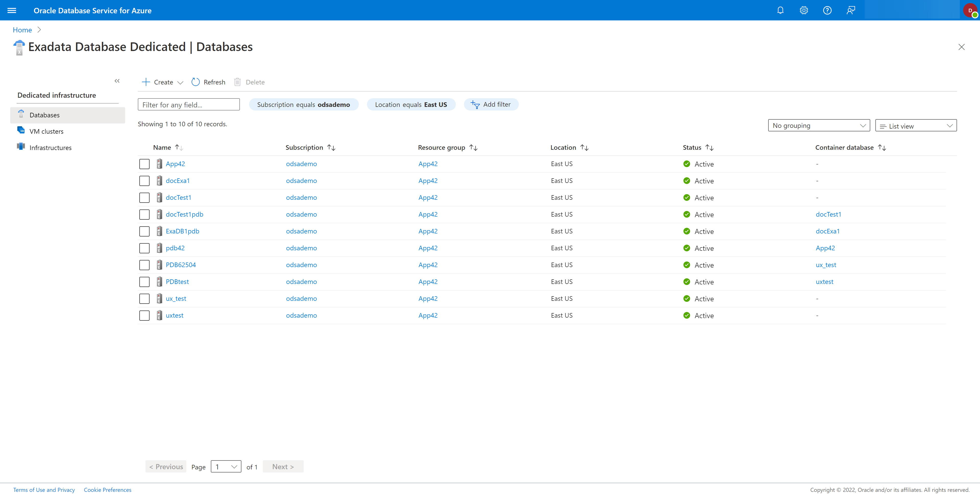Open Terms of Use and Privacy
980x498 pixels.
tap(44, 490)
